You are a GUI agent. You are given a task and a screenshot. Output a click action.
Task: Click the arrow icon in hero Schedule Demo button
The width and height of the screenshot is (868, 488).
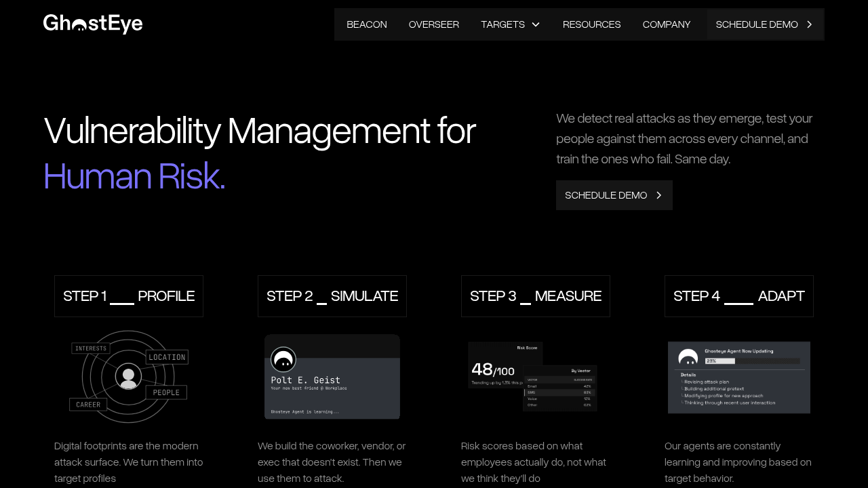tap(658, 195)
